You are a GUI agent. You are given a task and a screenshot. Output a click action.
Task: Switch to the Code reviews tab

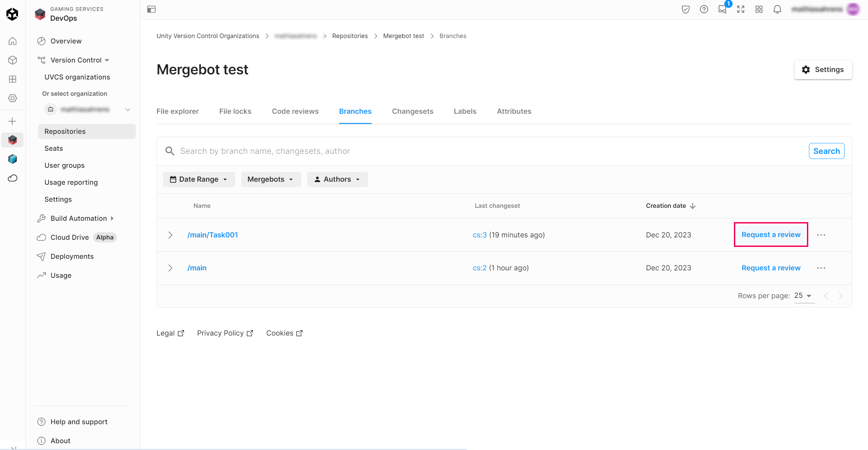pos(295,111)
